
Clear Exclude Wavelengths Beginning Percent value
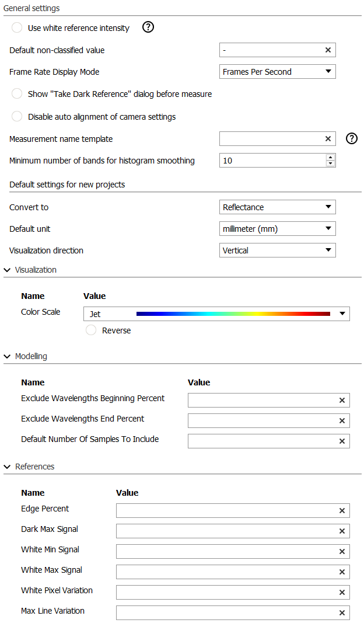[342, 400]
